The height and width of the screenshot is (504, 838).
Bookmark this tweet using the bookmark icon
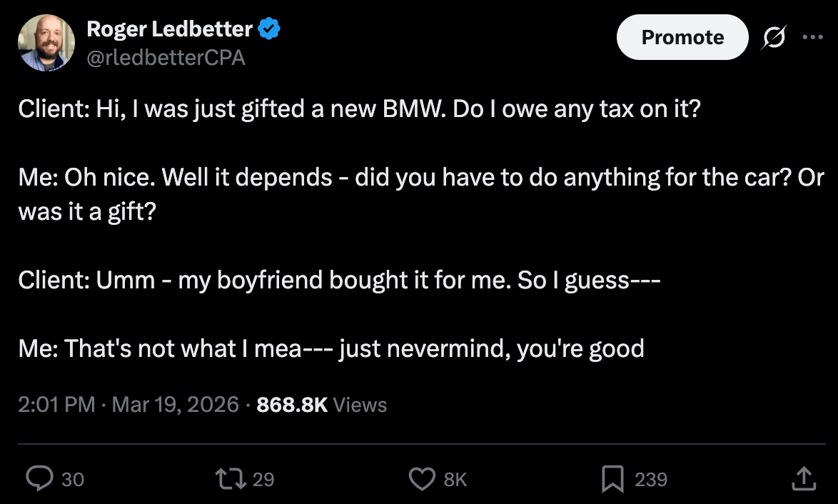(612, 478)
